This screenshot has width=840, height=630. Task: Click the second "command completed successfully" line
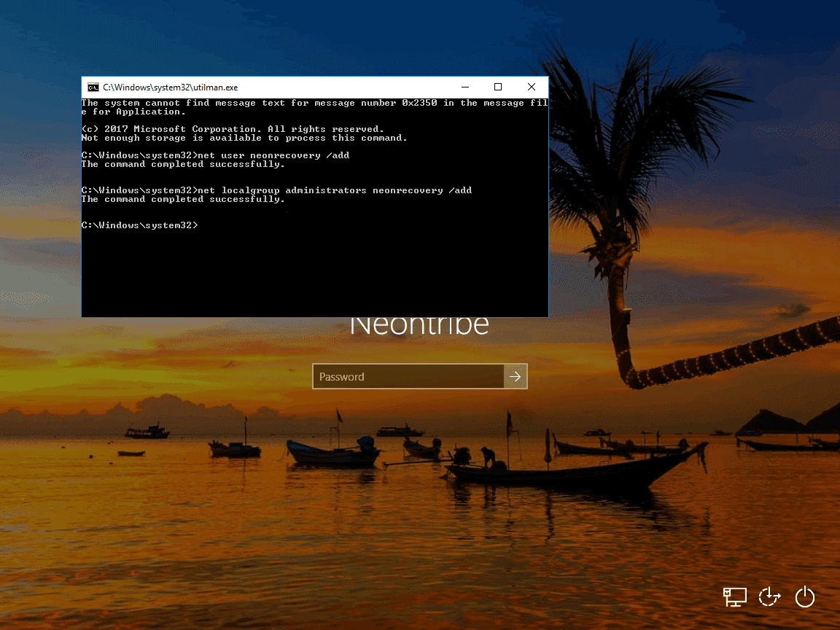point(183,199)
